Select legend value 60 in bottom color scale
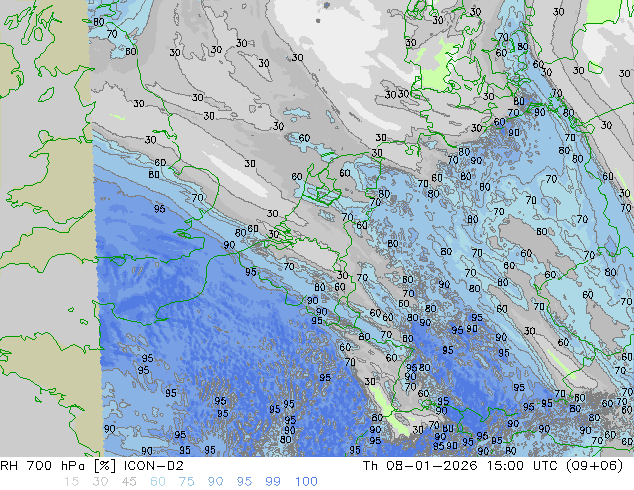The height and width of the screenshot is (490, 634). click(x=158, y=482)
